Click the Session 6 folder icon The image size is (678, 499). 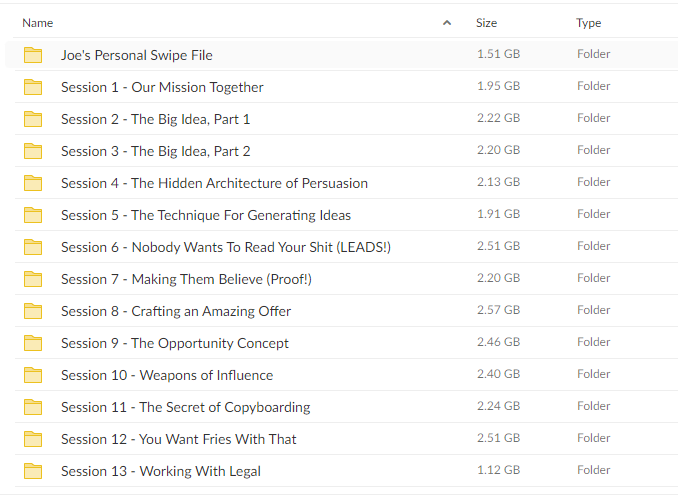point(33,247)
